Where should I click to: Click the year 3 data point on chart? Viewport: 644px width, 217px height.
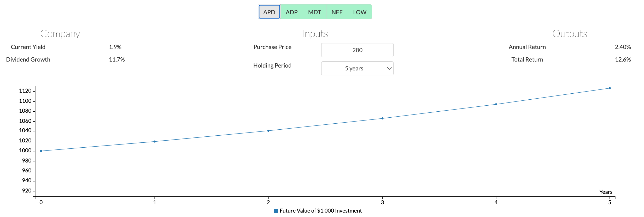pyautogui.click(x=382, y=118)
